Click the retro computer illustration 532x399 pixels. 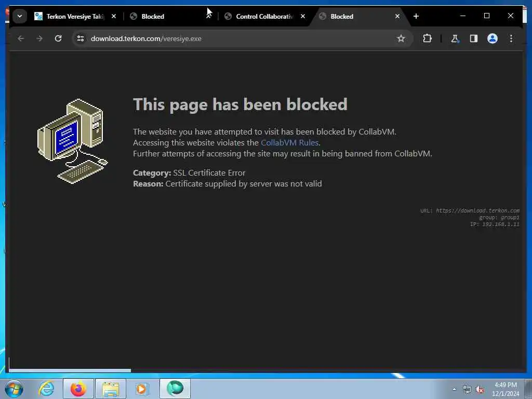[72, 141]
